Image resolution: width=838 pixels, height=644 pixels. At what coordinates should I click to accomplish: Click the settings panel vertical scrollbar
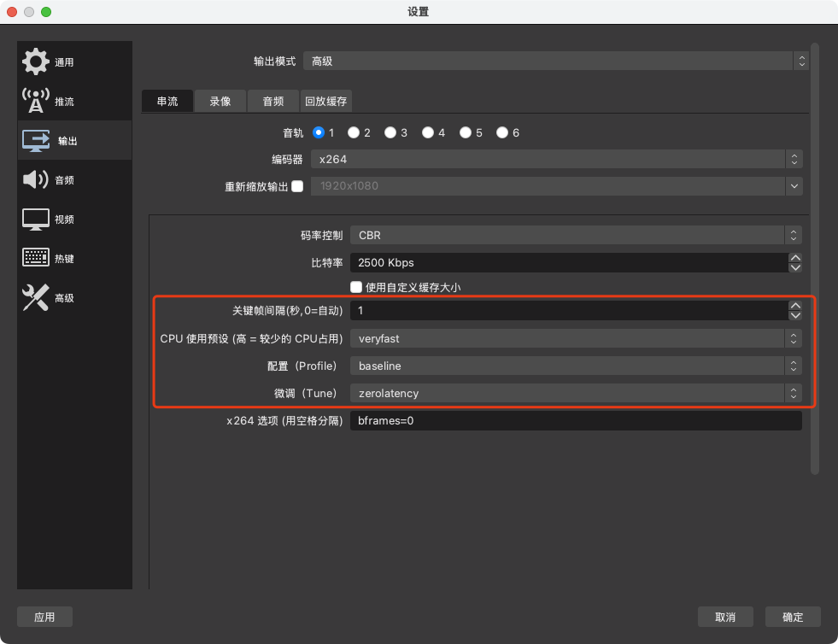pos(814,259)
